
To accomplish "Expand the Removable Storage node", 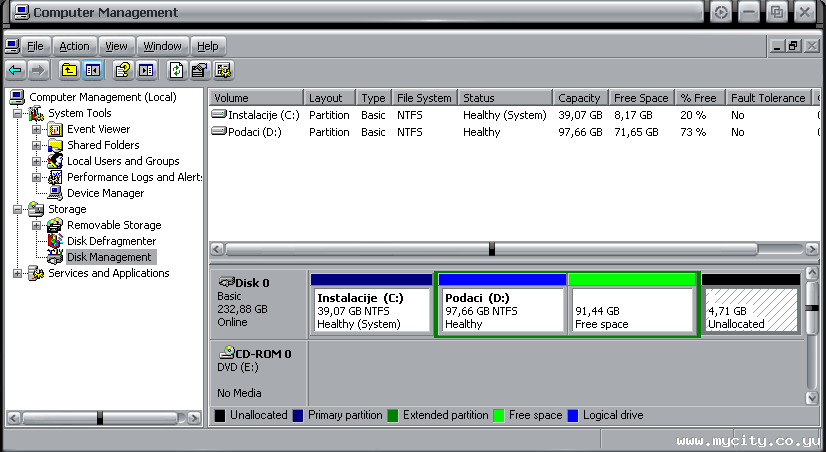I will click(36, 225).
